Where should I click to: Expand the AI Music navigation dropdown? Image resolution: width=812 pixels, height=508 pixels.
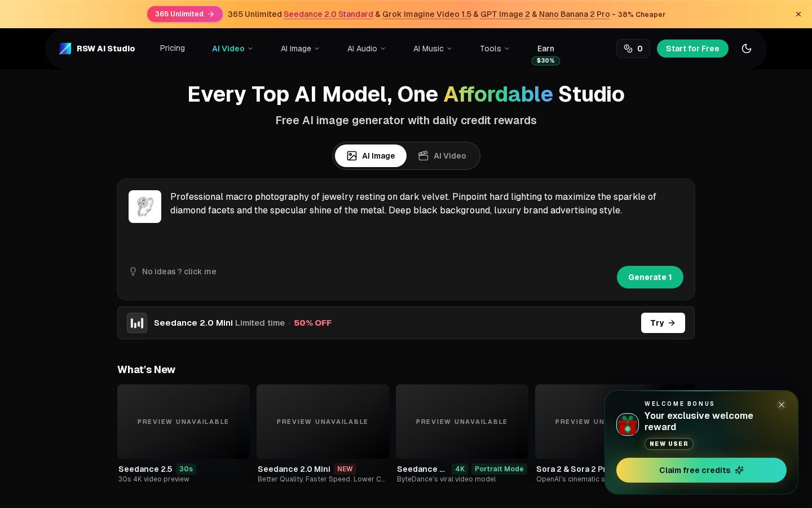[x=433, y=49]
